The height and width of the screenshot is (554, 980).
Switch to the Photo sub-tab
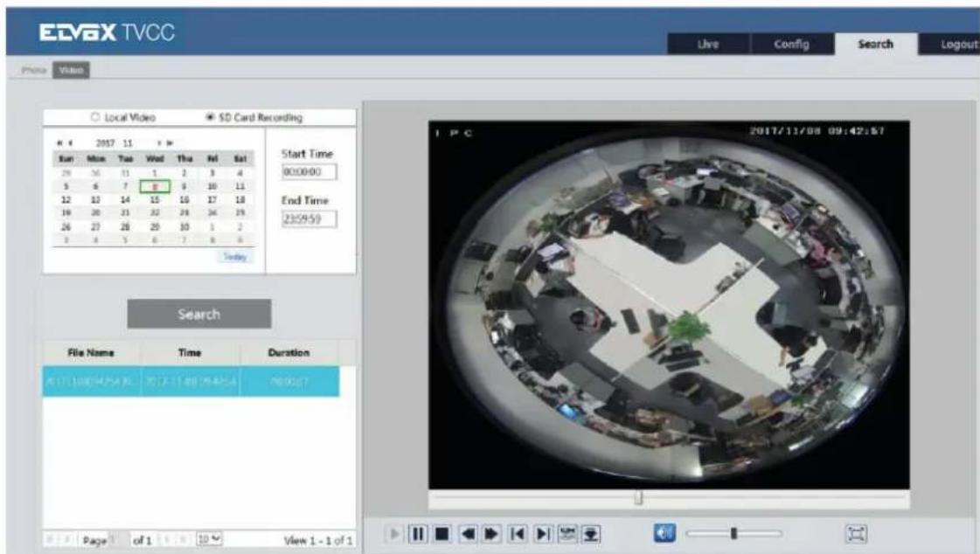tap(34, 70)
